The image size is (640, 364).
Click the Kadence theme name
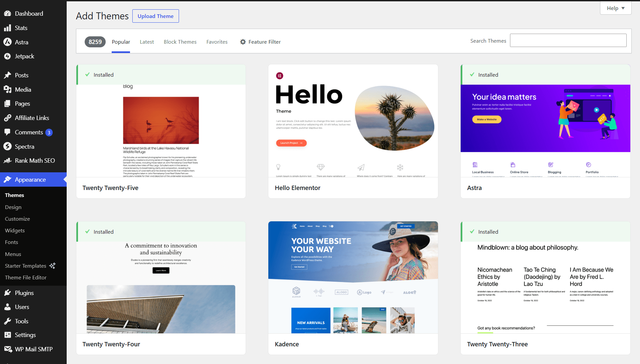pos(287,344)
